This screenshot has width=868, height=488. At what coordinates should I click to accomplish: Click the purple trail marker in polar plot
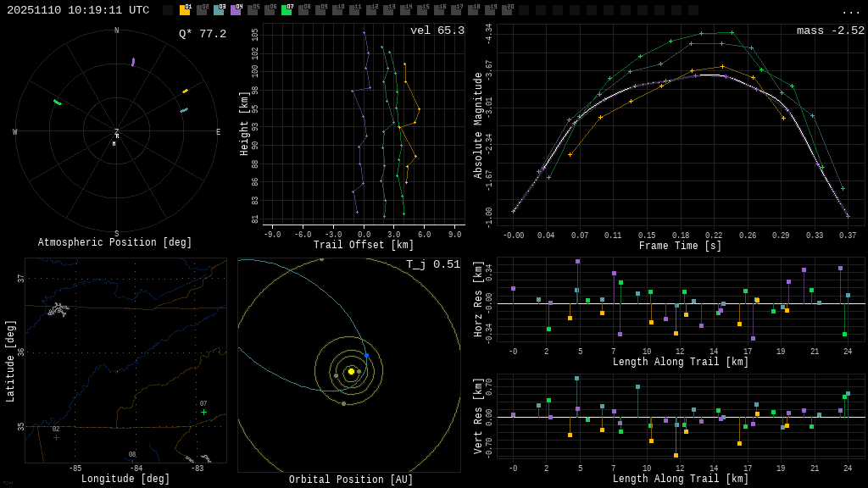tap(133, 62)
